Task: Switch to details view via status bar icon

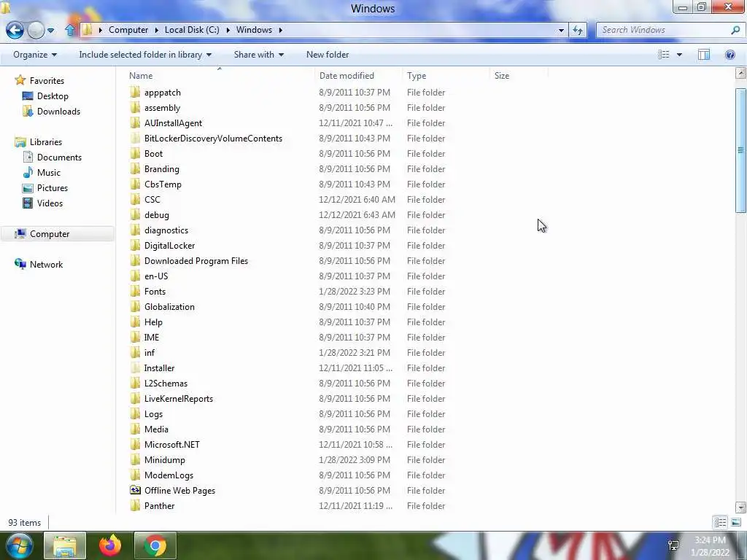Action: (x=720, y=522)
